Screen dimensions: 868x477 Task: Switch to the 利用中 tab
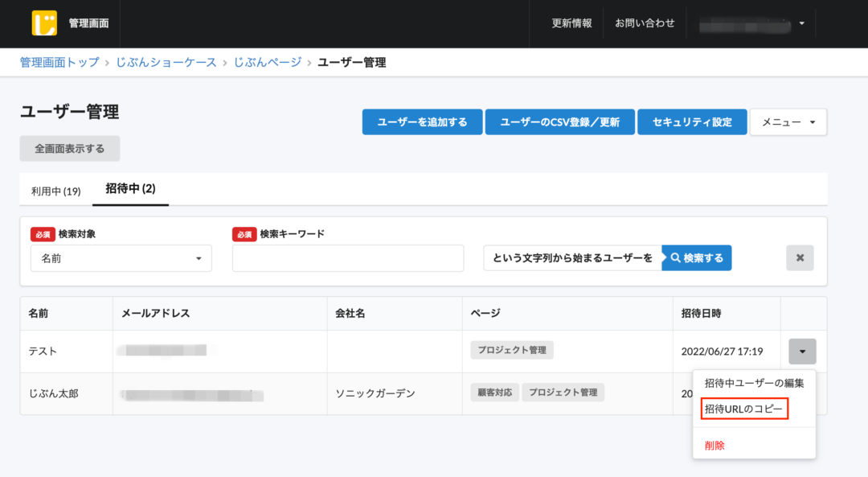coord(54,189)
